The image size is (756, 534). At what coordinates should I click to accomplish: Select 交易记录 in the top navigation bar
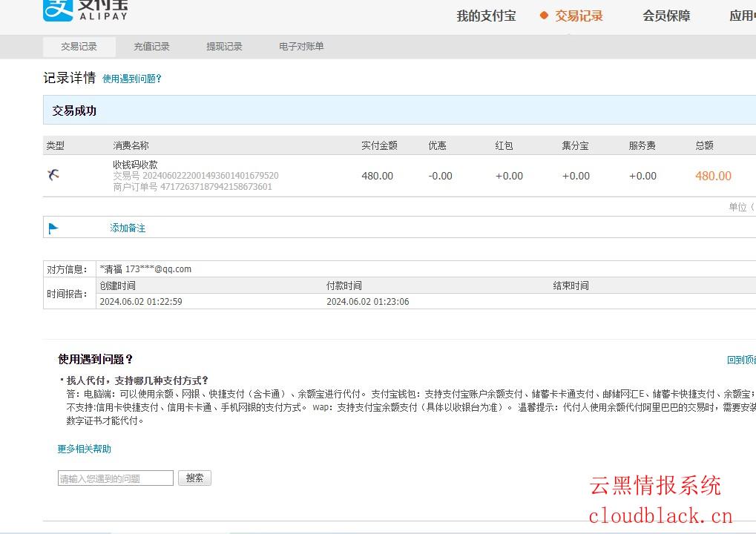point(579,16)
